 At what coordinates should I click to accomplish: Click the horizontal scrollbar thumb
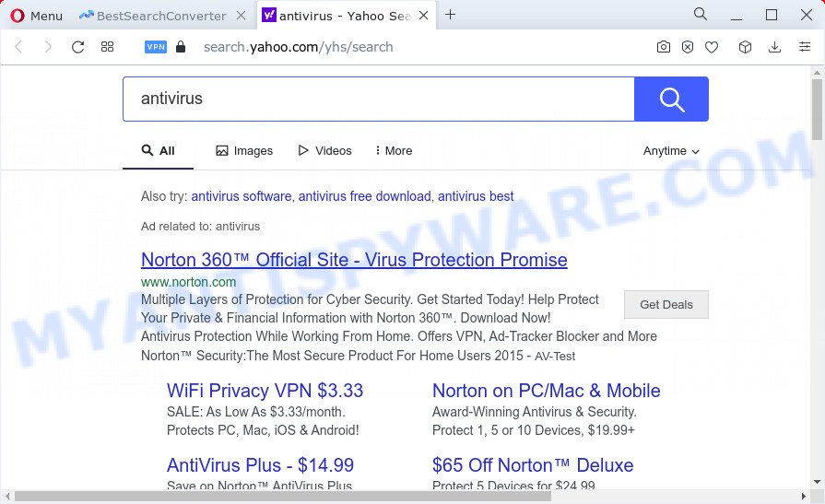coord(283,496)
